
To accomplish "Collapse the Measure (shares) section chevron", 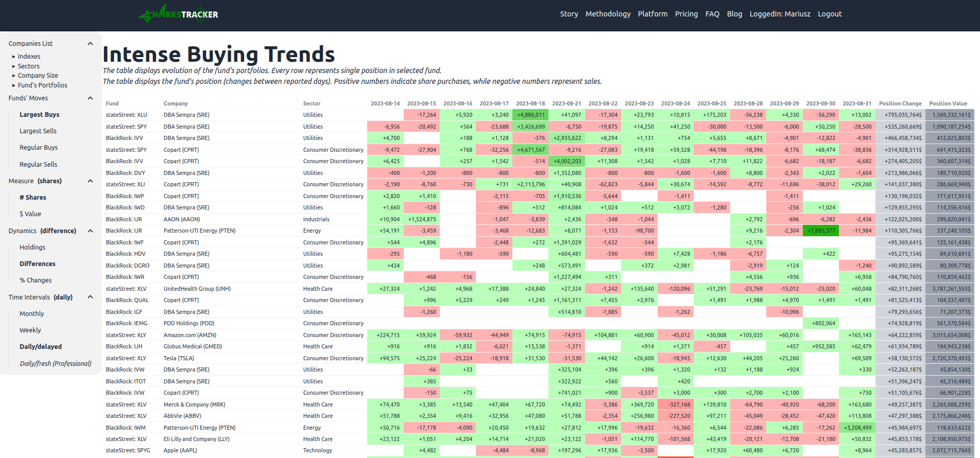I will click(90, 181).
